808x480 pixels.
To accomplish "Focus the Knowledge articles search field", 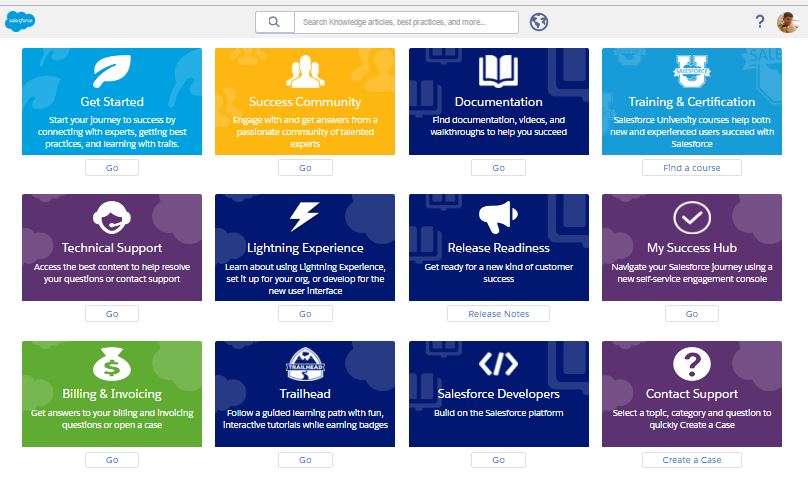I will point(406,22).
